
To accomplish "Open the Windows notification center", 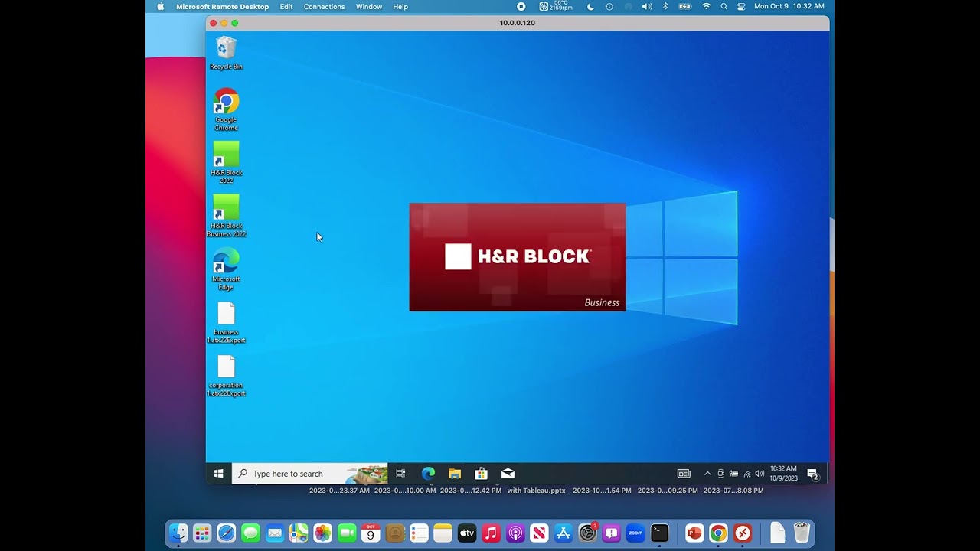I will pos(813,474).
